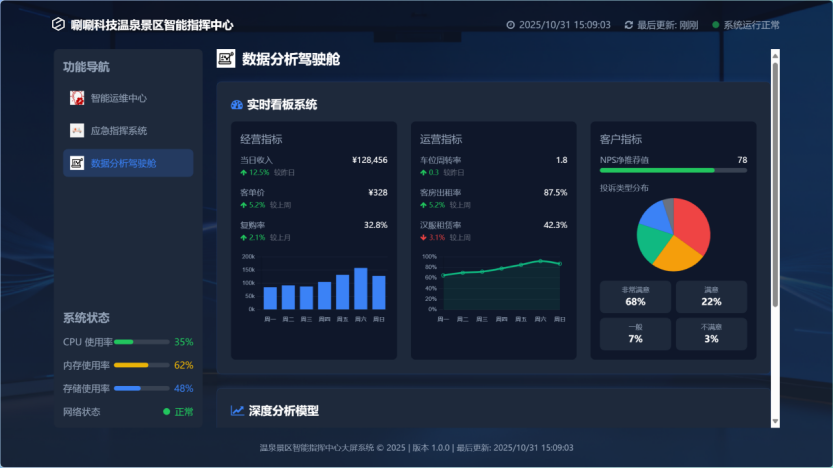
Task: Select the 不满意 3% card
Action: coord(711,334)
